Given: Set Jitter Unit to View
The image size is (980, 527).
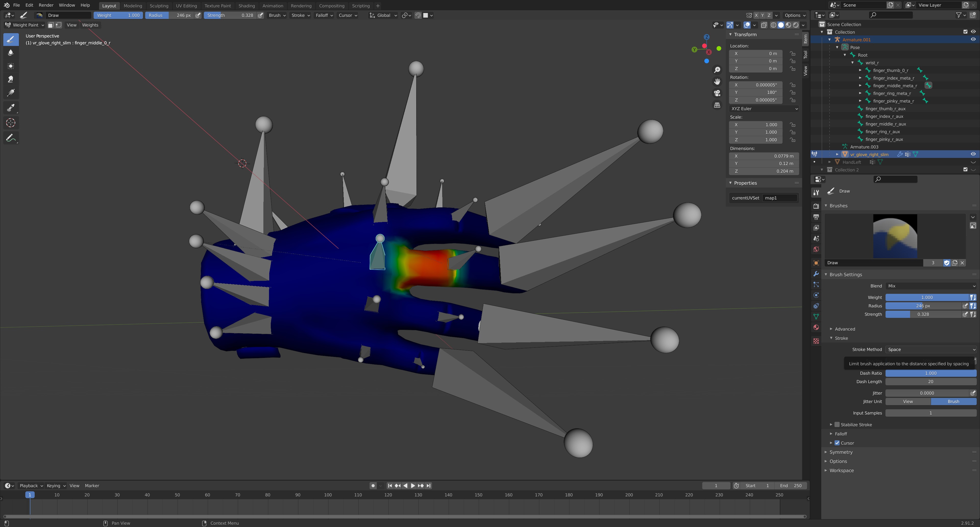Looking at the screenshot, I should 908,401.
